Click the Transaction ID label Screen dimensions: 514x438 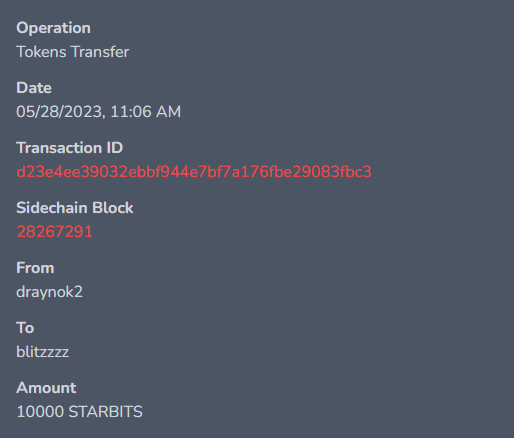pos(70,148)
